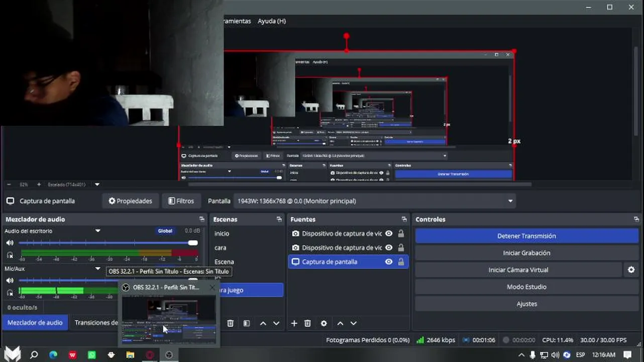The width and height of the screenshot is (644, 362).
Task: Toggle monitoring headphone icon for Mic/Aux
Action: click(x=10, y=293)
